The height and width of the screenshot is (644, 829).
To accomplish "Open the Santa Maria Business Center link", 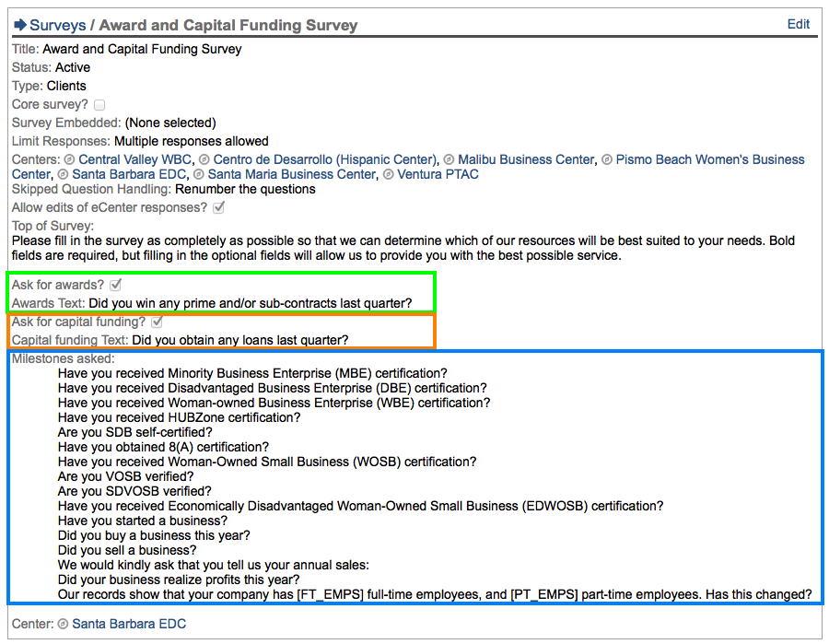I will click(x=291, y=174).
